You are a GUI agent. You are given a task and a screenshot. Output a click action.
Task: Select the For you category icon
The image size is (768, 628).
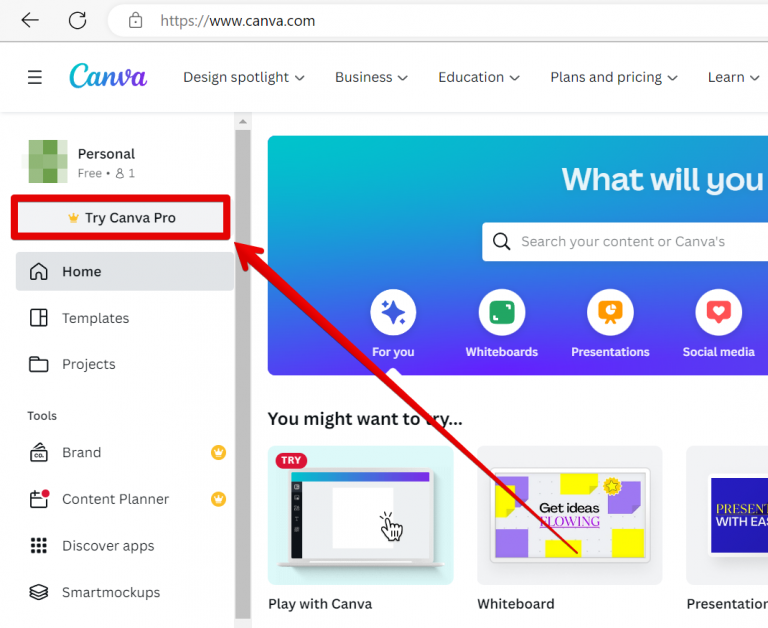393,313
